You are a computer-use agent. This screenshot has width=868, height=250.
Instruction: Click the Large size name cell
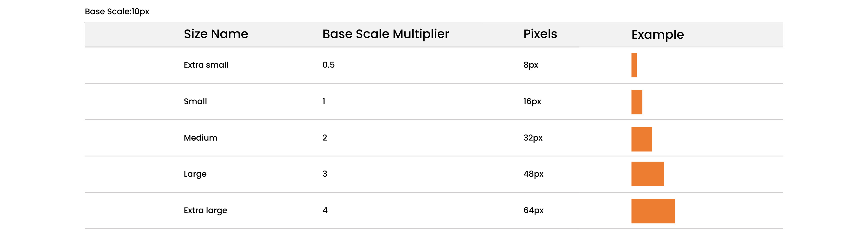(x=195, y=174)
